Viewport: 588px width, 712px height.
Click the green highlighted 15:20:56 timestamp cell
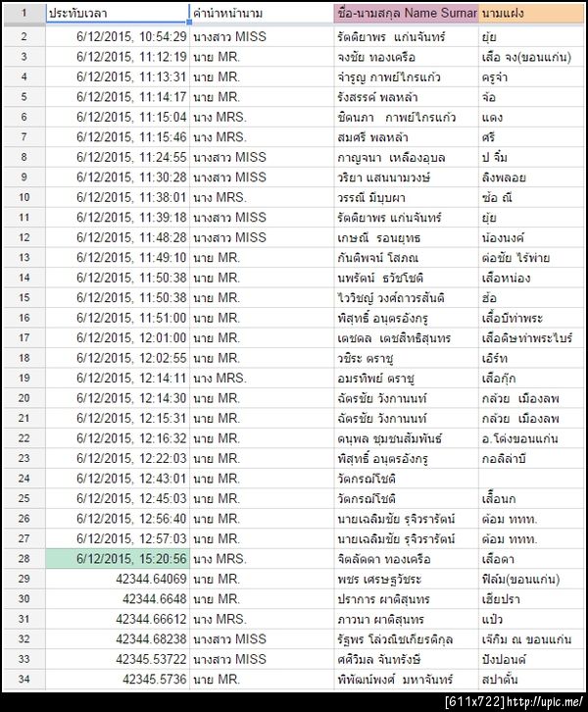pos(117,559)
